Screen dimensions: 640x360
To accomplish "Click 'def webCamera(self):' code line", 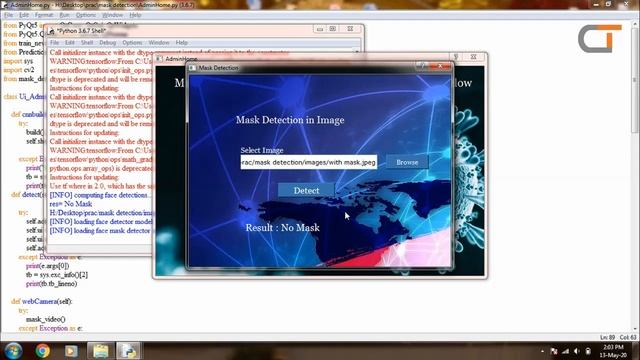I will pyautogui.click(x=41, y=301).
